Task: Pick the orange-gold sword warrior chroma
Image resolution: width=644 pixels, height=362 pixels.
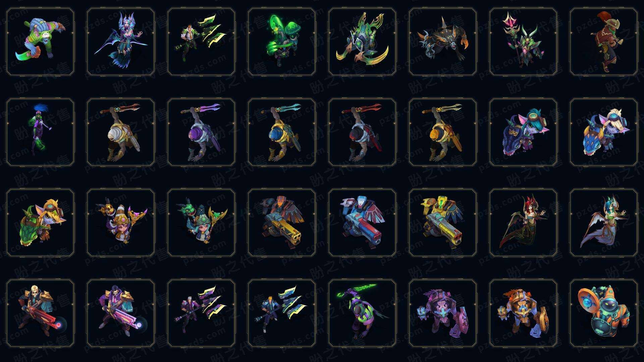Action: click(443, 132)
